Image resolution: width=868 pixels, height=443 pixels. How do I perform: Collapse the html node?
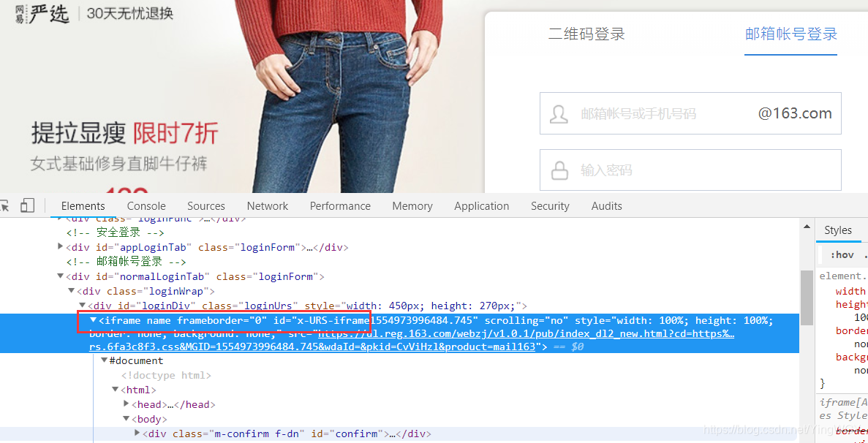[115, 390]
